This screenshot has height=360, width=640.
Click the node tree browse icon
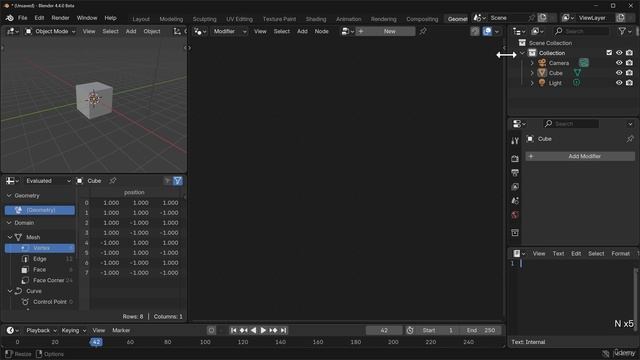pyautogui.click(x=347, y=31)
